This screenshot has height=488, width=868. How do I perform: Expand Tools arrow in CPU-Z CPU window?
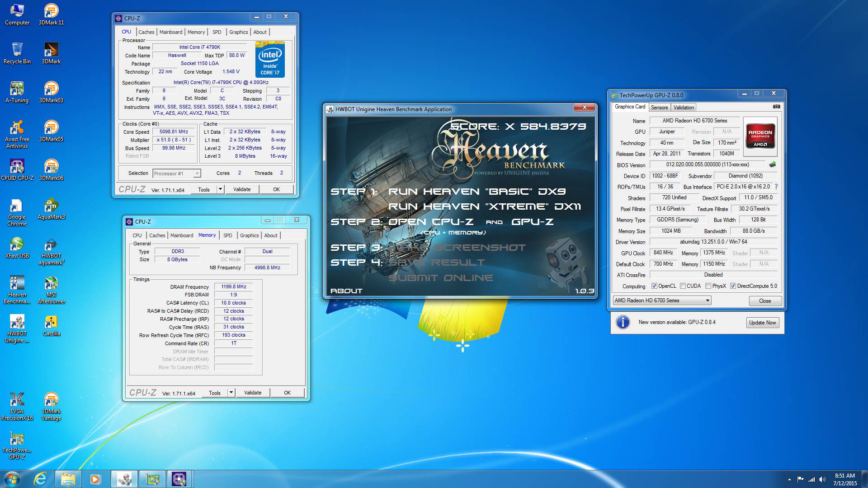tap(220, 189)
